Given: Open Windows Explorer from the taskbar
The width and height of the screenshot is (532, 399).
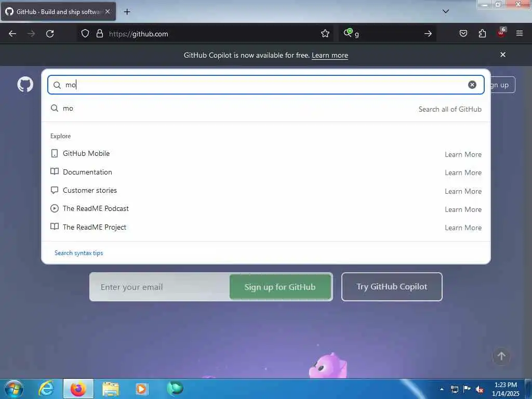Looking at the screenshot, I should coord(111,389).
